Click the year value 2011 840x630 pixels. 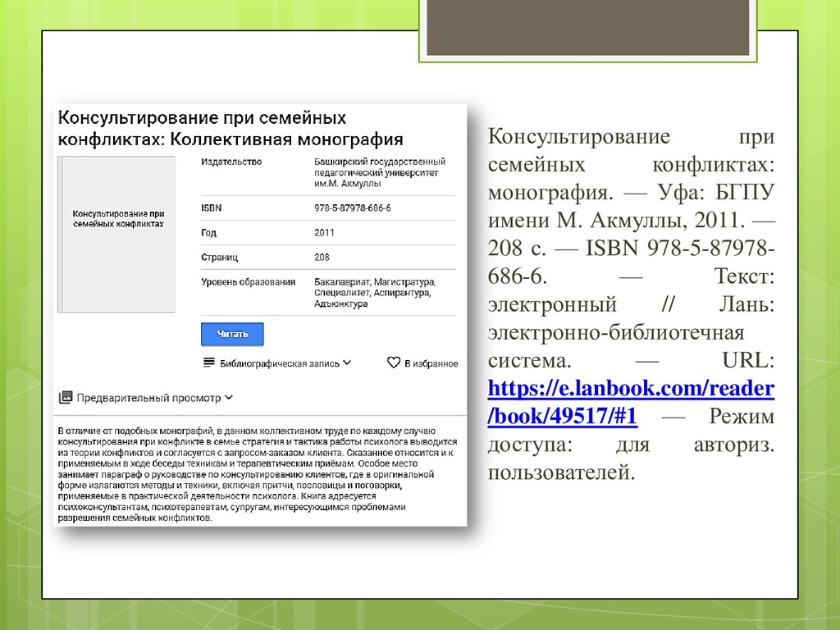[324, 232]
